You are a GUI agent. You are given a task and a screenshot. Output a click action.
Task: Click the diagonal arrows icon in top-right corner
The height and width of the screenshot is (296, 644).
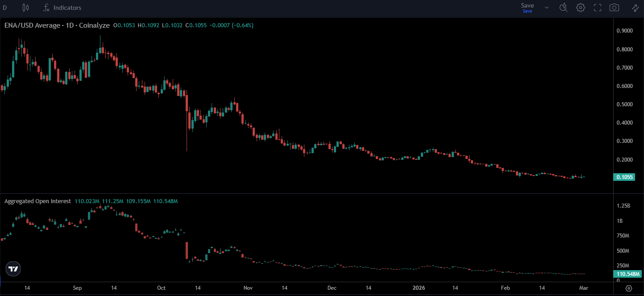tap(635, 8)
